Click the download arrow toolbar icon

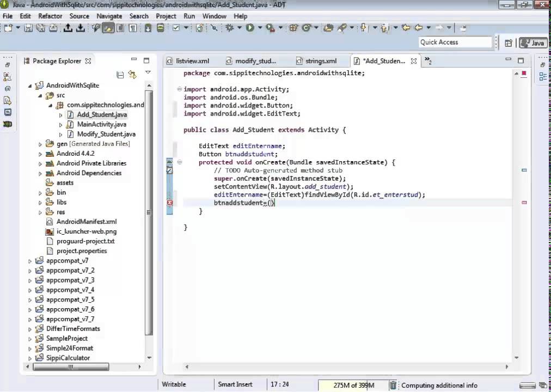(x=81, y=28)
